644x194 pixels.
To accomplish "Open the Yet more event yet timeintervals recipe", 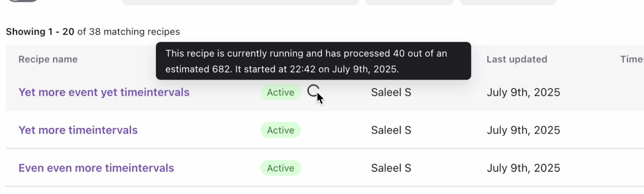I will tap(104, 92).
